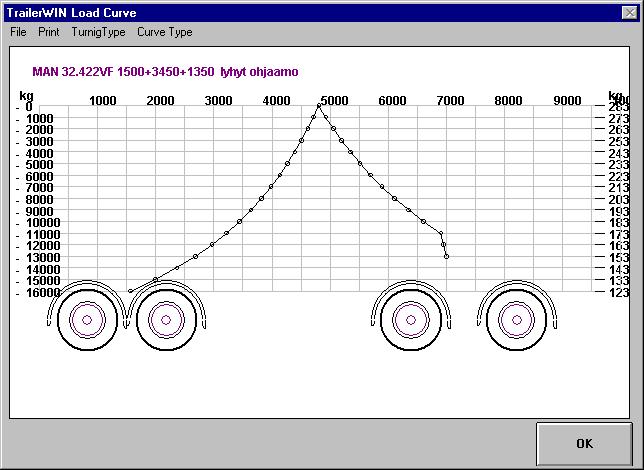The image size is (644, 470).
Task: Open the Curve Type menu
Action: point(165,32)
